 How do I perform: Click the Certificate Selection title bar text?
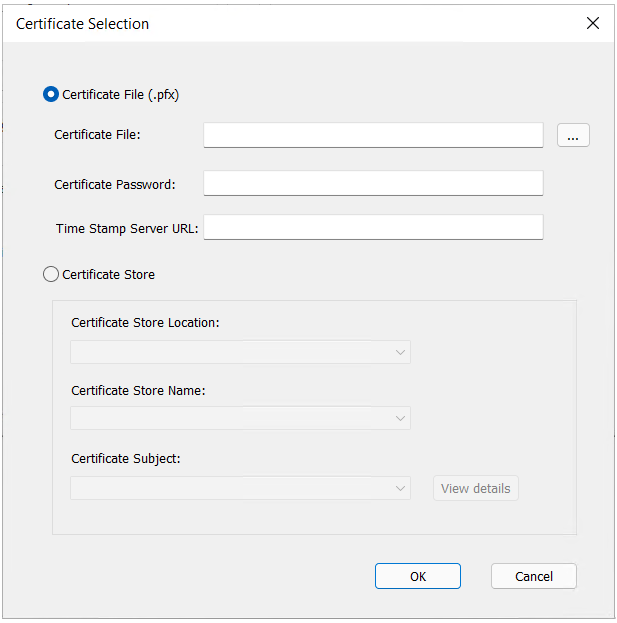(83, 24)
